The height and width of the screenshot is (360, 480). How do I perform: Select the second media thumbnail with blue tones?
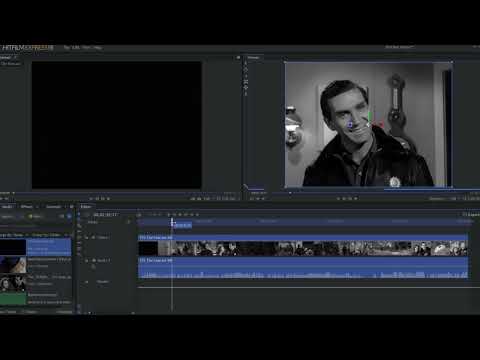click(13, 265)
